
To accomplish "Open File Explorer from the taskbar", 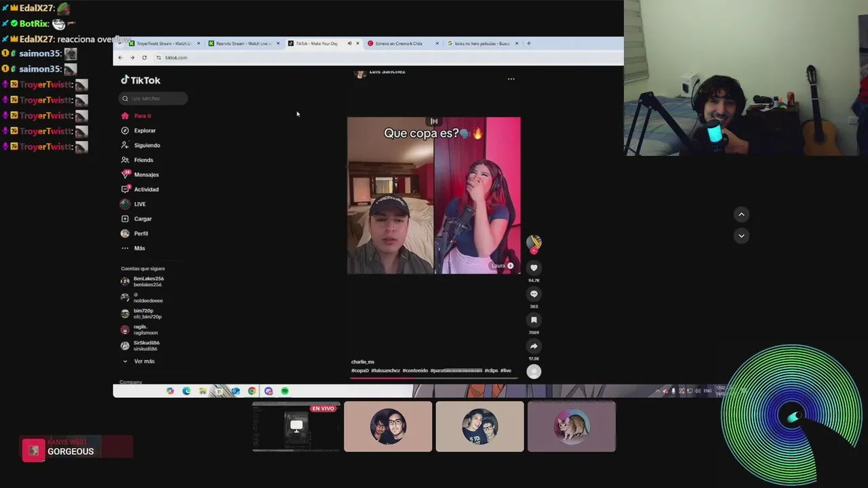I will coord(203,391).
